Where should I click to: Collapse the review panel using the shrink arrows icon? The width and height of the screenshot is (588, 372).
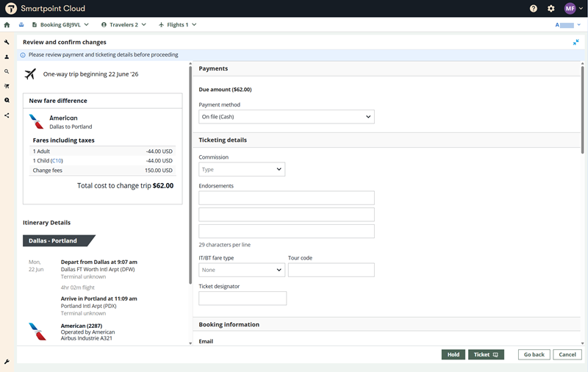click(x=576, y=43)
